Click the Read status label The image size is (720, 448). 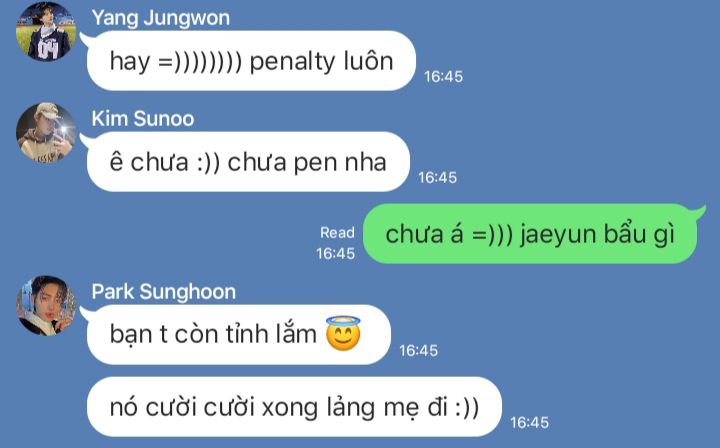338,233
